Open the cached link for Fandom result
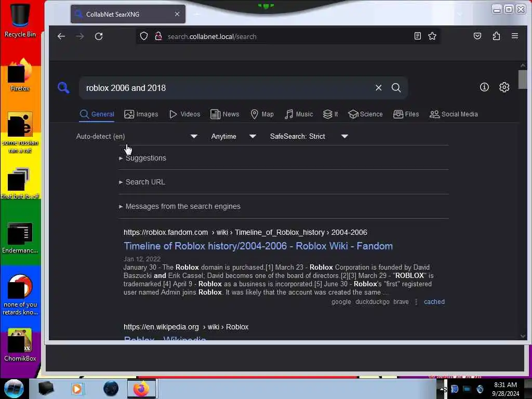532x399 pixels. pyautogui.click(x=434, y=302)
